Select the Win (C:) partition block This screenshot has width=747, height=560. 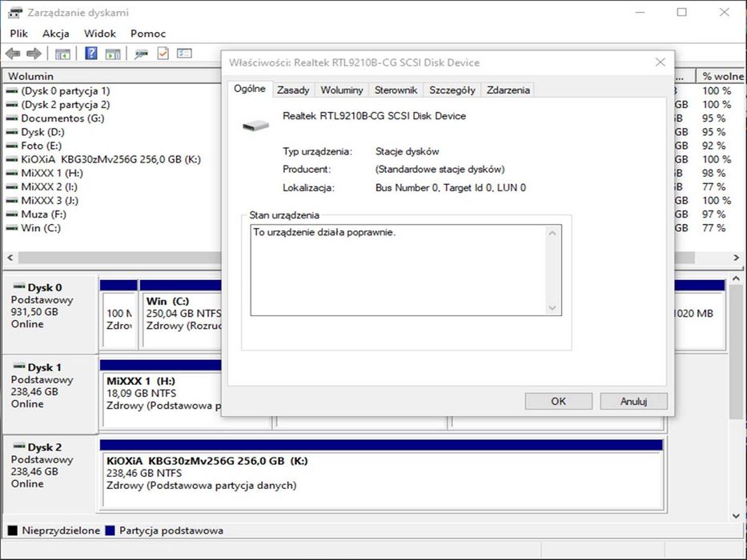(182, 314)
